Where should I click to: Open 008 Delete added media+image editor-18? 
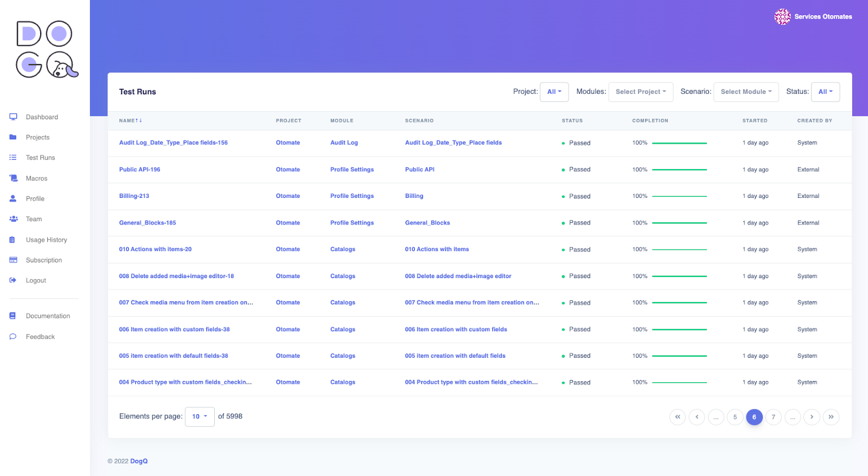(x=176, y=276)
